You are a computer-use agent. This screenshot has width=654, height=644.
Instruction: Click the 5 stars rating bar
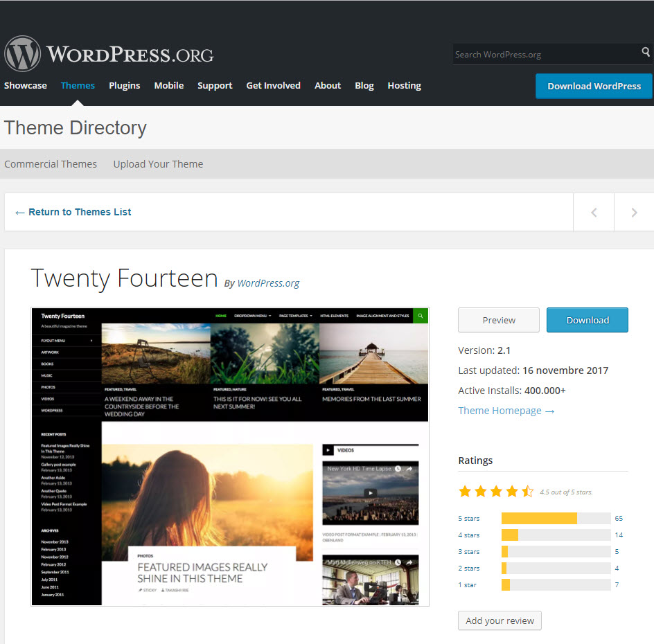[556, 519]
